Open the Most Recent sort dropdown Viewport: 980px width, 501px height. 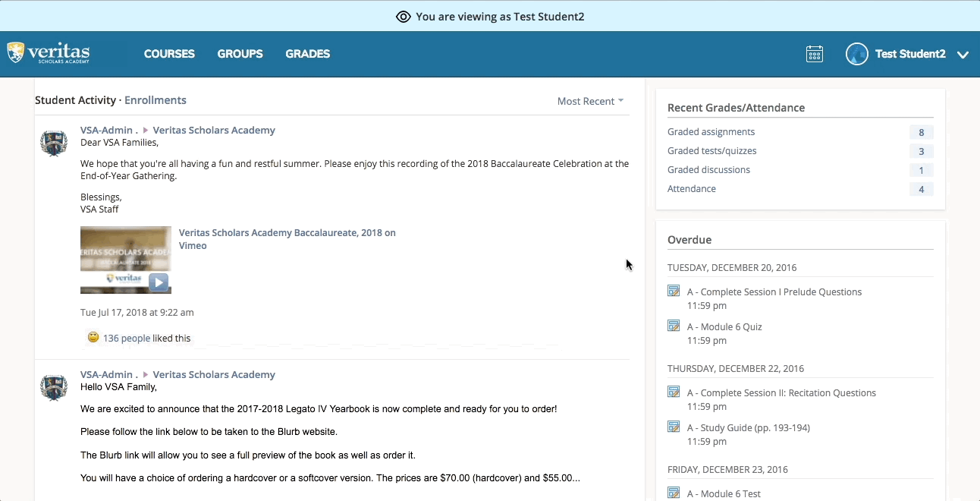tap(590, 101)
